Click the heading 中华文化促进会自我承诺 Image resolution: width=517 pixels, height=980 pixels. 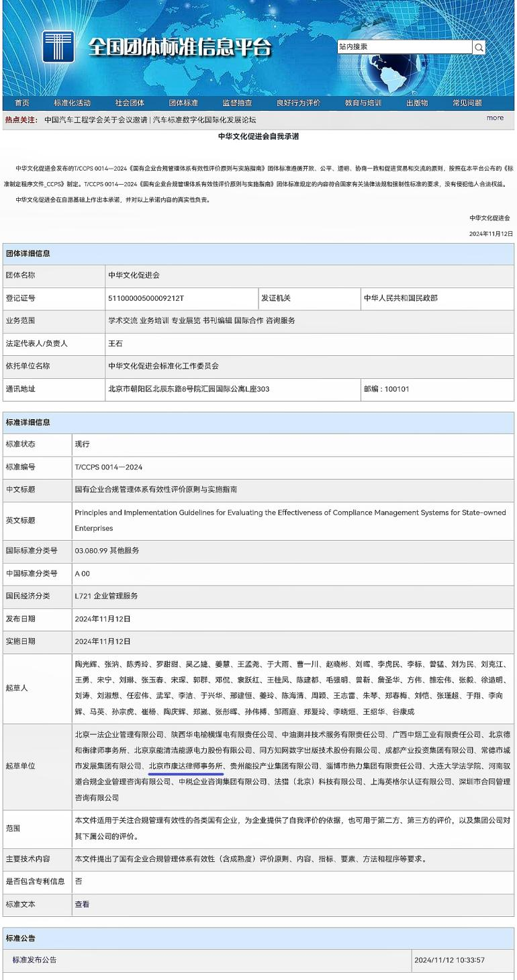[x=258, y=136]
